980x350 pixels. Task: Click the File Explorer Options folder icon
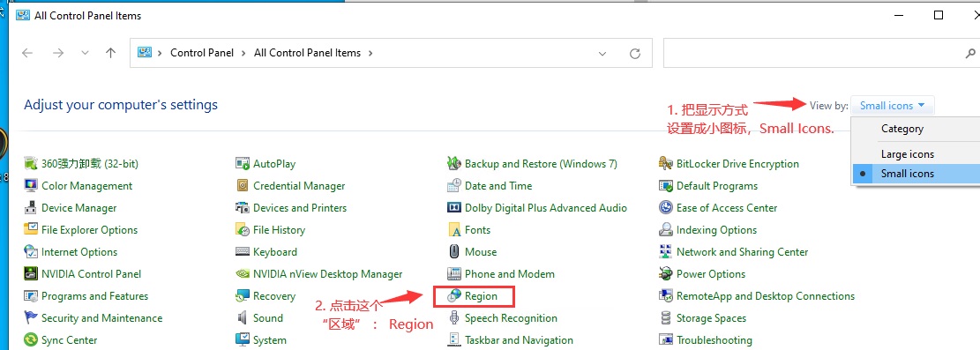pos(31,229)
